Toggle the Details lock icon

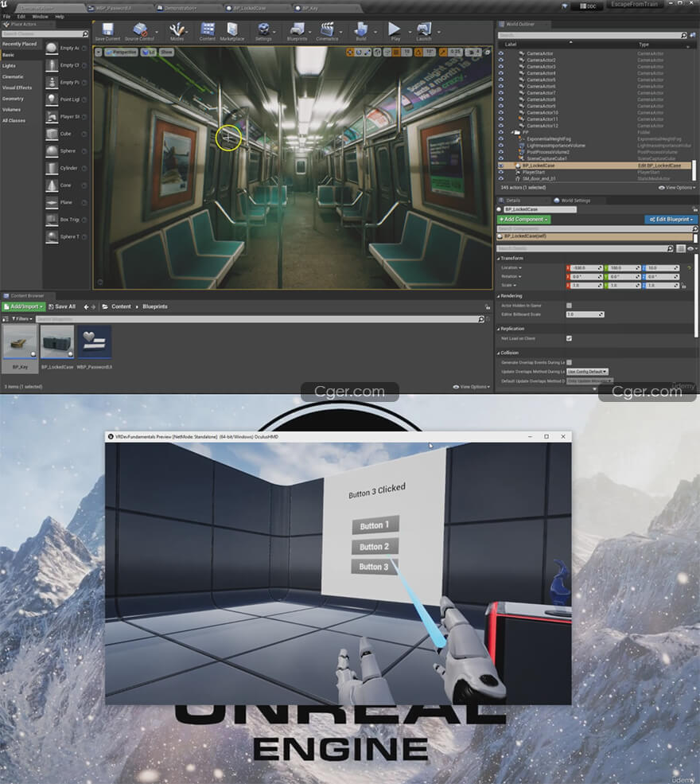694,209
